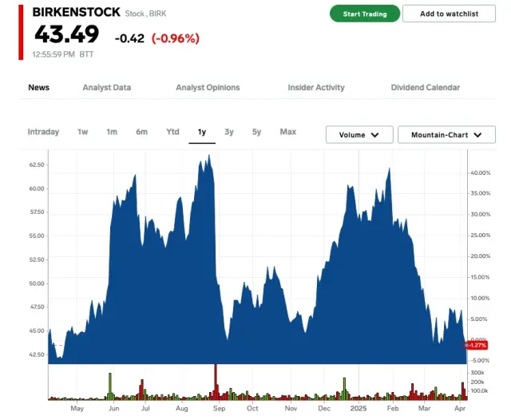This screenshot has height=420, width=511.
Task: Select the 1w chart range
Action: pos(83,132)
